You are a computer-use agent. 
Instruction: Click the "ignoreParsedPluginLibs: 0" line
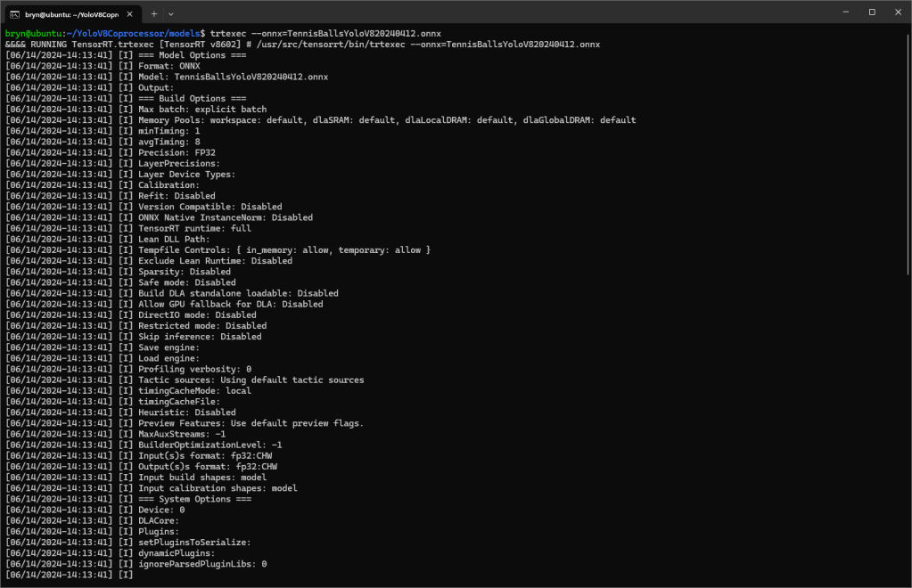[x=202, y=564]
